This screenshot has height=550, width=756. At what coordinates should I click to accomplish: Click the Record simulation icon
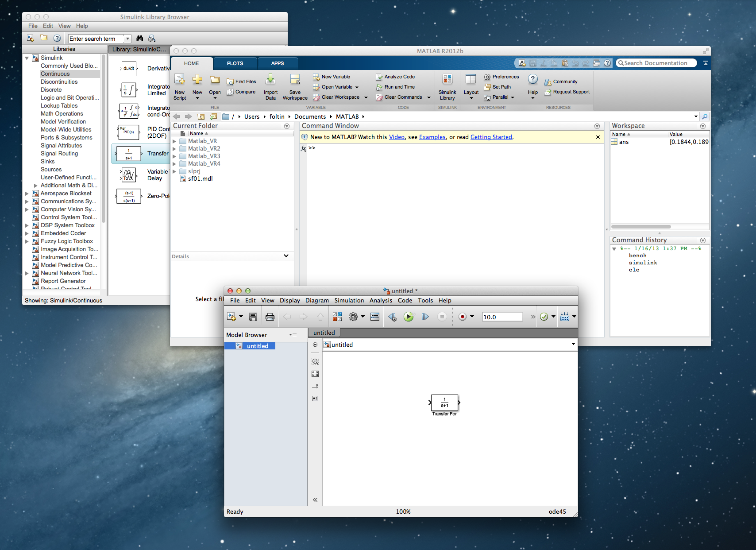(463, 317)
